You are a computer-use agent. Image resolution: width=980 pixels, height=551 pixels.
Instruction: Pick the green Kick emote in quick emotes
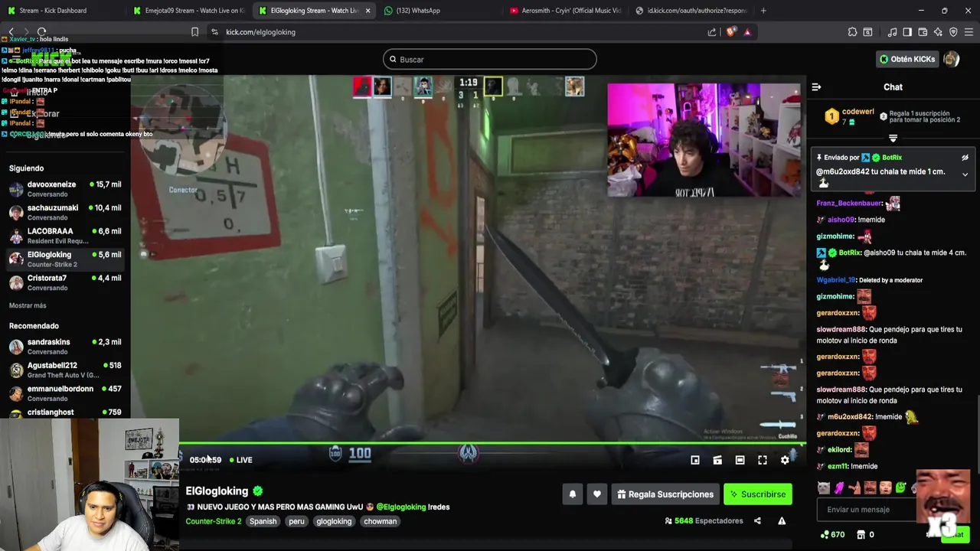pyautogui.click(x=900, y=487)
